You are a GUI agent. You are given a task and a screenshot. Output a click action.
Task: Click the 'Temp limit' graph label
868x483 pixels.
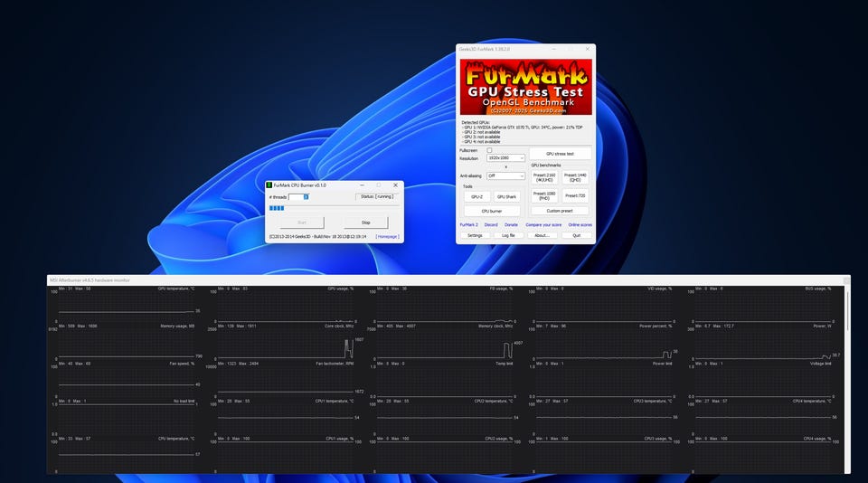tap(504, 364)
